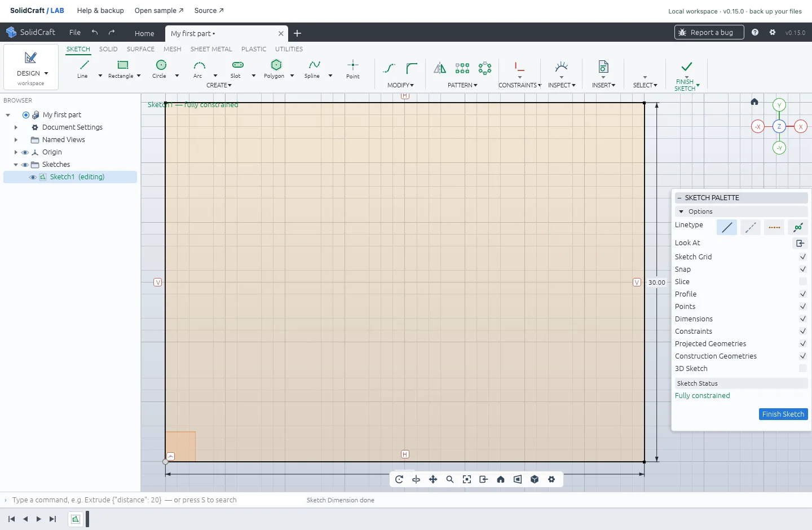Enable the Slice checkbox

(803, 281)
